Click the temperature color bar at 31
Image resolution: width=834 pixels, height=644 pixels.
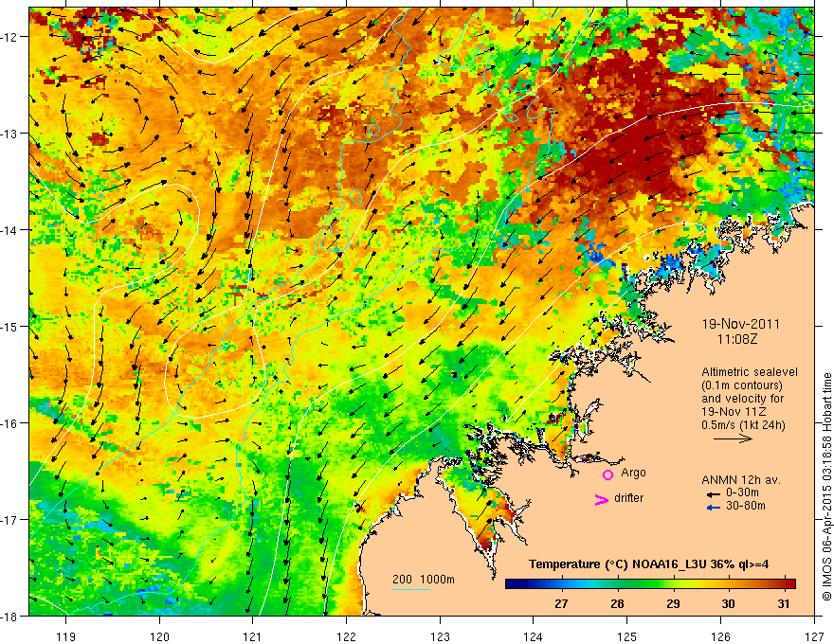(x=784, y=583)
